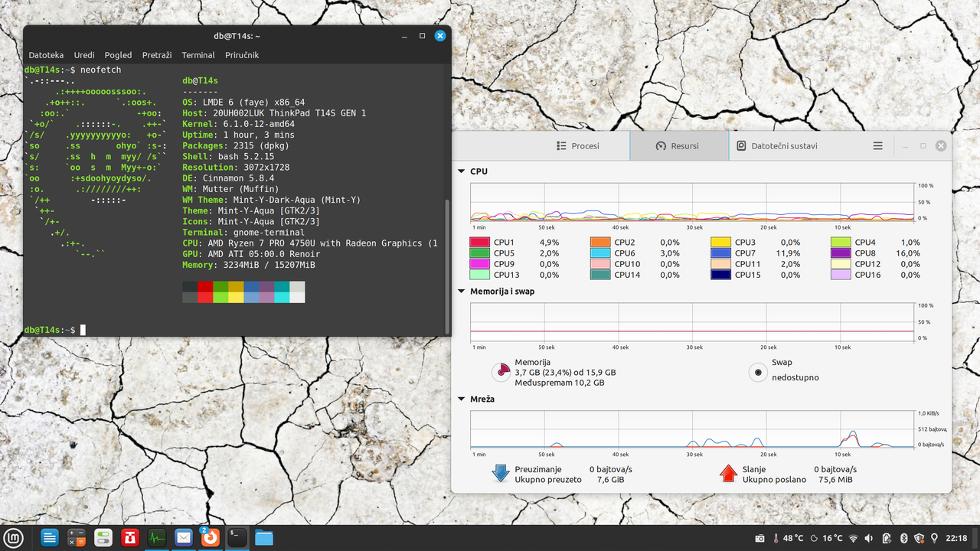Open the 22:18 clock calendar
980x551 pixels.
956,538
